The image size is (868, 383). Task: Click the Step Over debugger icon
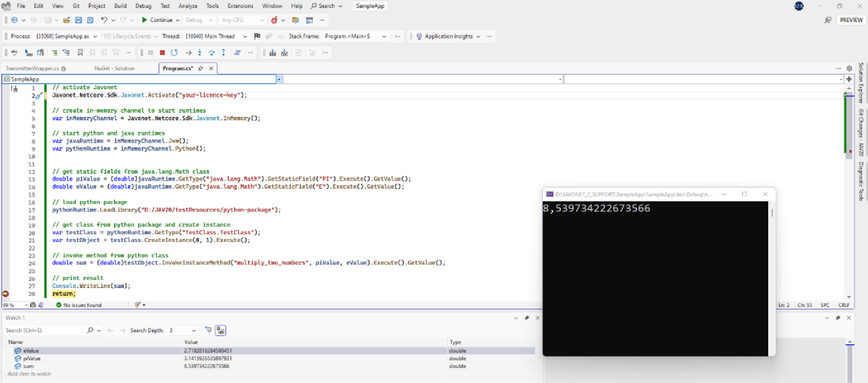(x=211, y=52)
